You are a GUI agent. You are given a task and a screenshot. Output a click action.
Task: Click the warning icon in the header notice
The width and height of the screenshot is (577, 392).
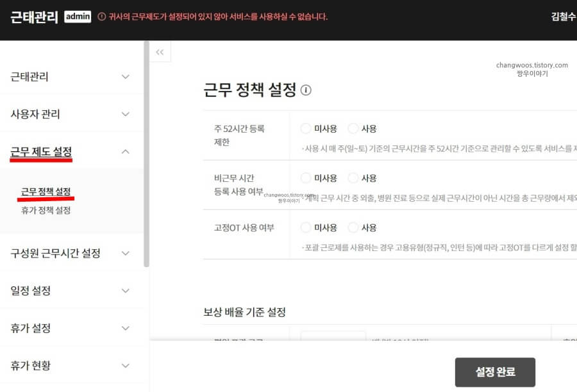click(101, 17)
